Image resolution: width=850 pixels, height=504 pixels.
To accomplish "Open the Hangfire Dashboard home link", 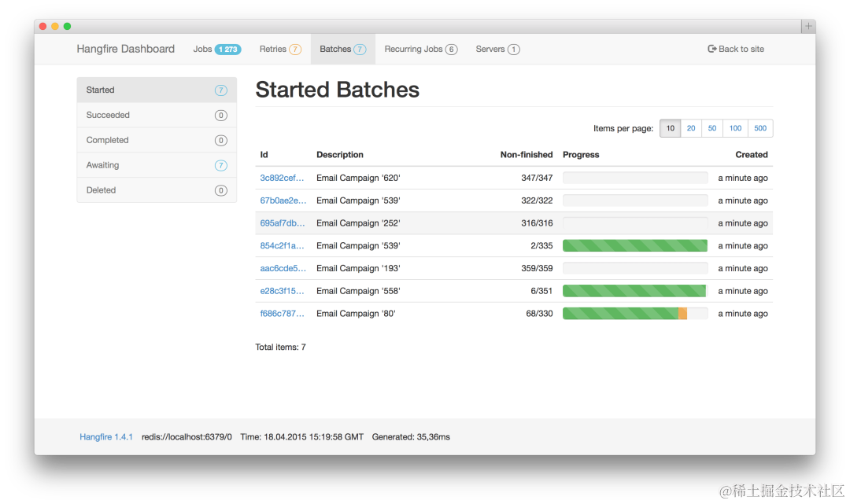I will coord(126,49).
